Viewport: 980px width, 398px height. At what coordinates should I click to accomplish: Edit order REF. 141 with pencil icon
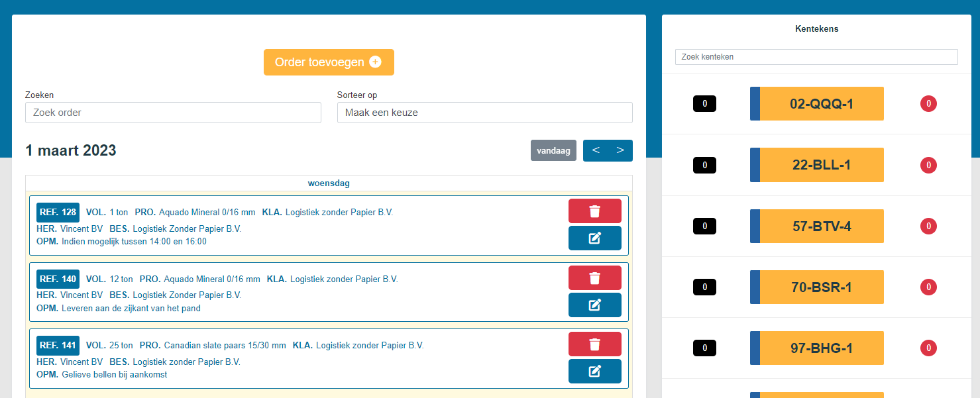tap(594, 372)
